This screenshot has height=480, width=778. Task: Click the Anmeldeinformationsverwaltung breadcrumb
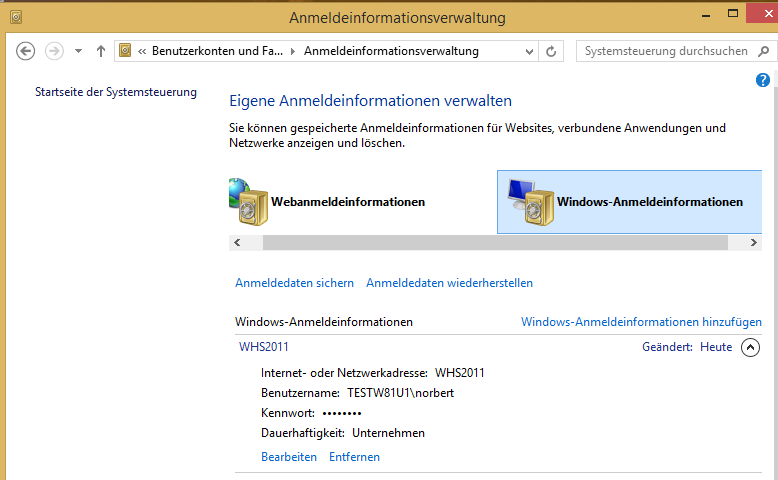[391, 51]
